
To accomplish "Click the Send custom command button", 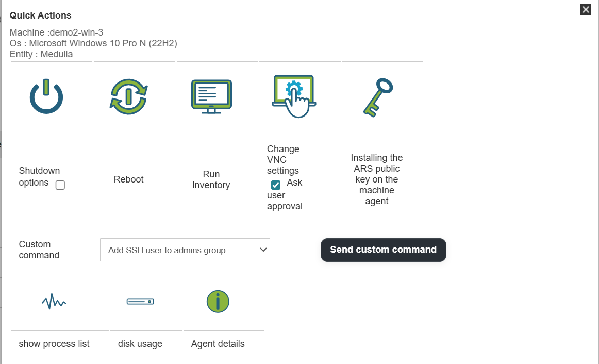I will click(383, 250).
